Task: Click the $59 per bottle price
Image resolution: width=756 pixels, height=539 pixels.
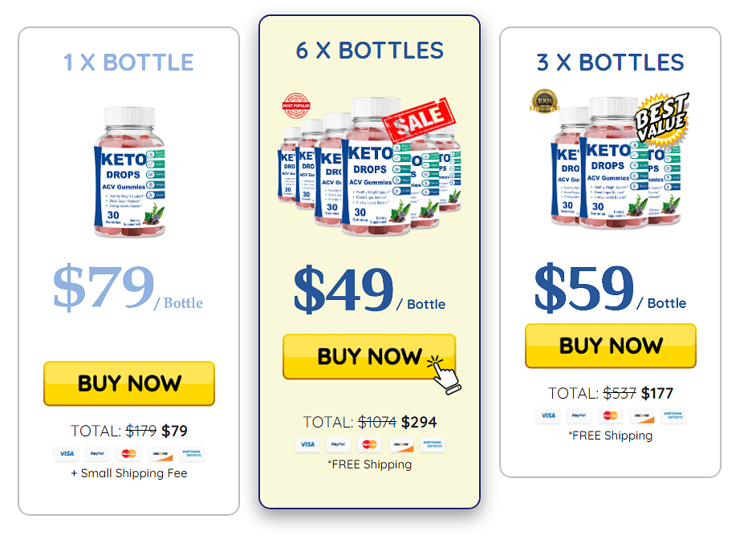Action: click(x=610, y=288)
